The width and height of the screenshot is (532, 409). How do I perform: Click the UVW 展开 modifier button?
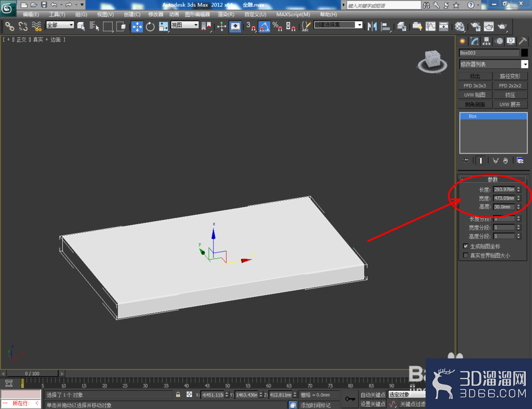510,104
